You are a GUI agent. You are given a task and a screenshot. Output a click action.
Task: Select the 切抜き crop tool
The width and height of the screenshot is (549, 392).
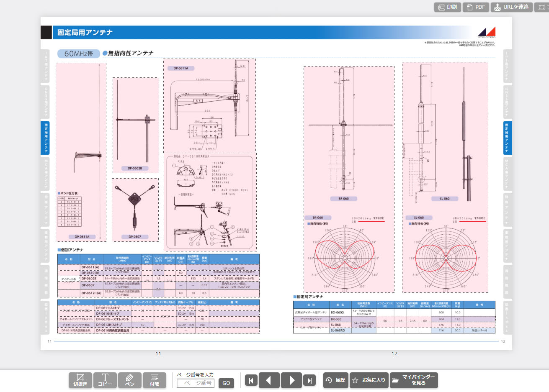pos(80,380)
